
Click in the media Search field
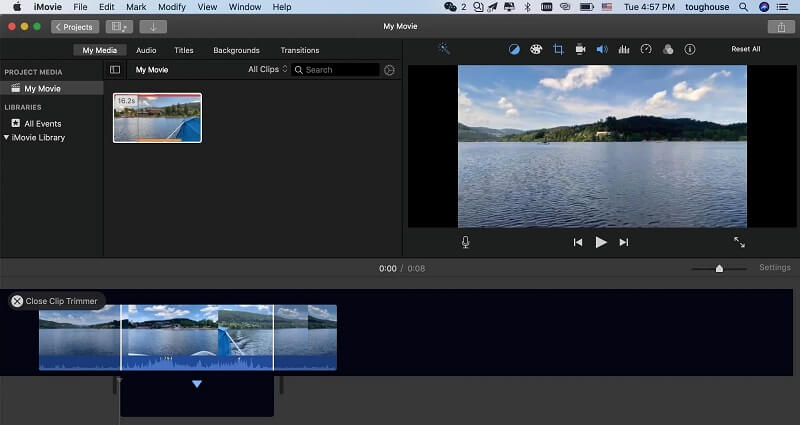335,70
